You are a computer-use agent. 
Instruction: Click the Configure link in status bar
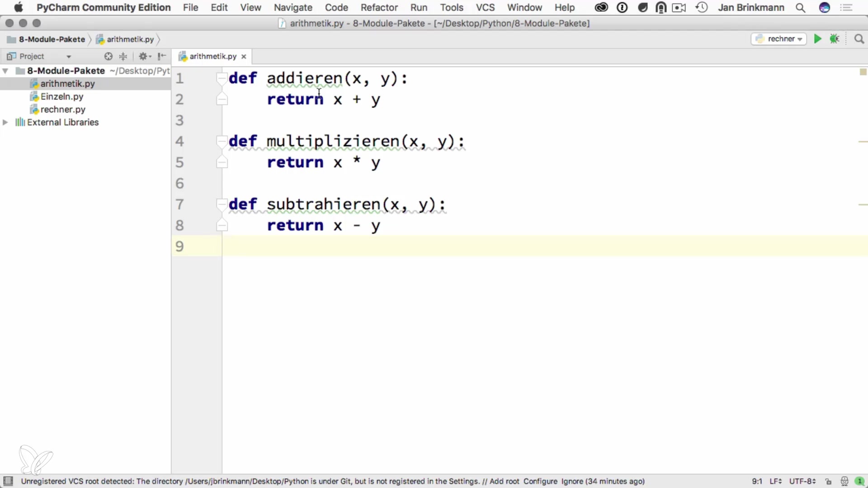540,482
